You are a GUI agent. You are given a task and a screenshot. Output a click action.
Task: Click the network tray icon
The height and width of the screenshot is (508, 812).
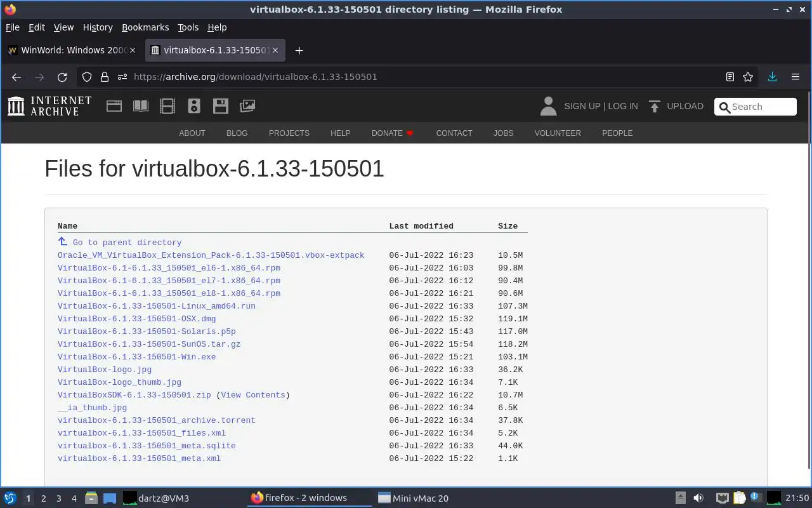(722, 498)
